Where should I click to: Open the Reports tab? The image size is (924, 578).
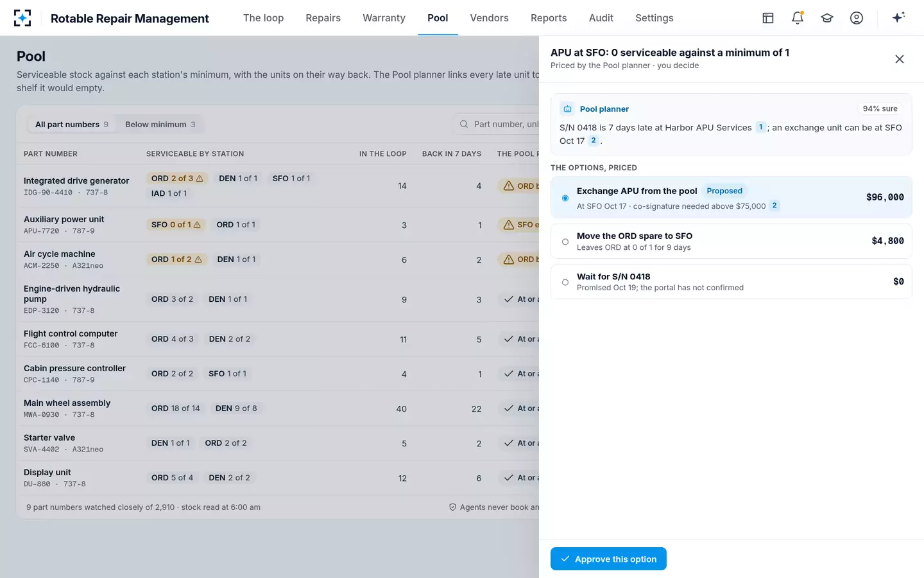tap(549, 18)
